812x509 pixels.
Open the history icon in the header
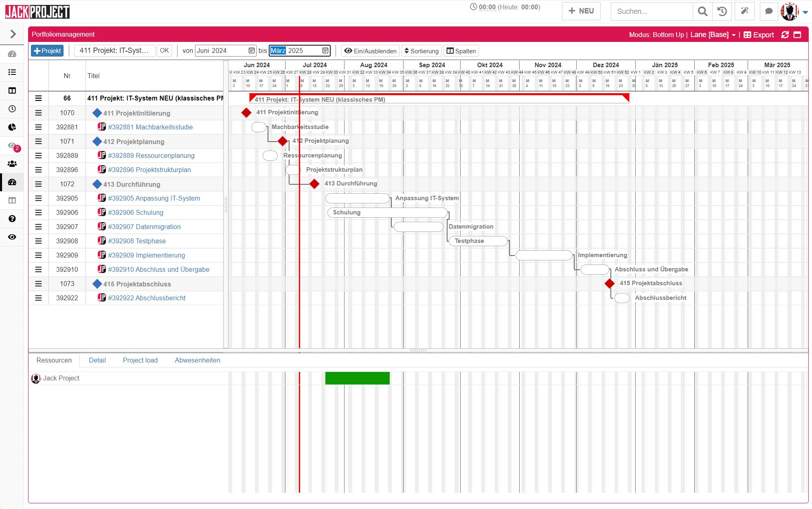(722, 11)
